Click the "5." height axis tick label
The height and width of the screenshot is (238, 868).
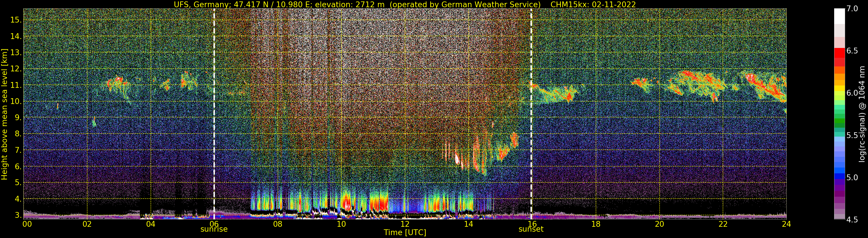click(x=18, y=183)
